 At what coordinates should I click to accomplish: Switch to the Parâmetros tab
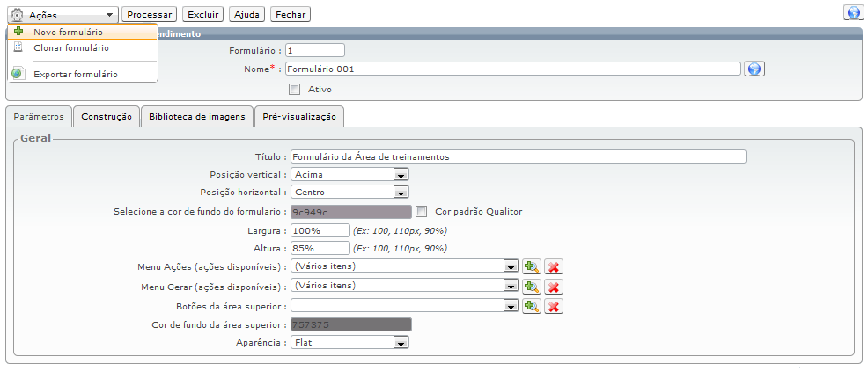point(39,117)
